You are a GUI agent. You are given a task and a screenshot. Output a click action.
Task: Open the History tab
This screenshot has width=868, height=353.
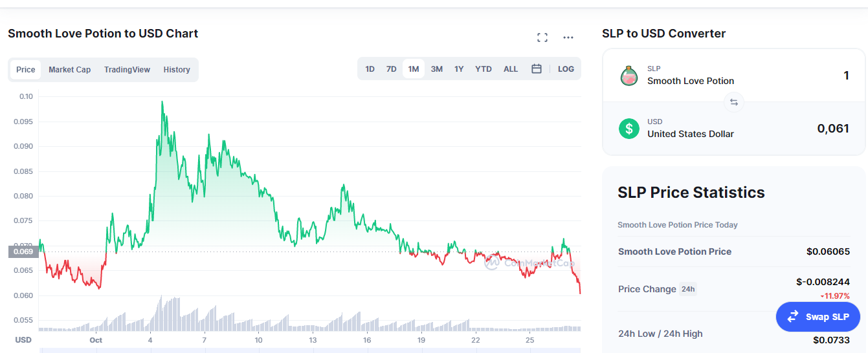(x=177, y=70)
